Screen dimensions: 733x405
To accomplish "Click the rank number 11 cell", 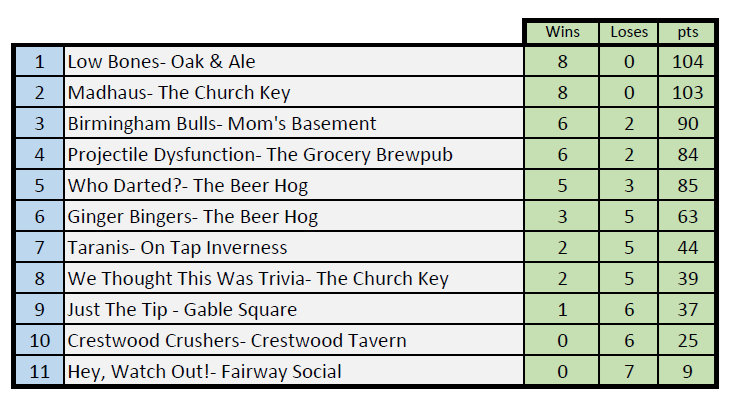I will [x=40, y=371].
